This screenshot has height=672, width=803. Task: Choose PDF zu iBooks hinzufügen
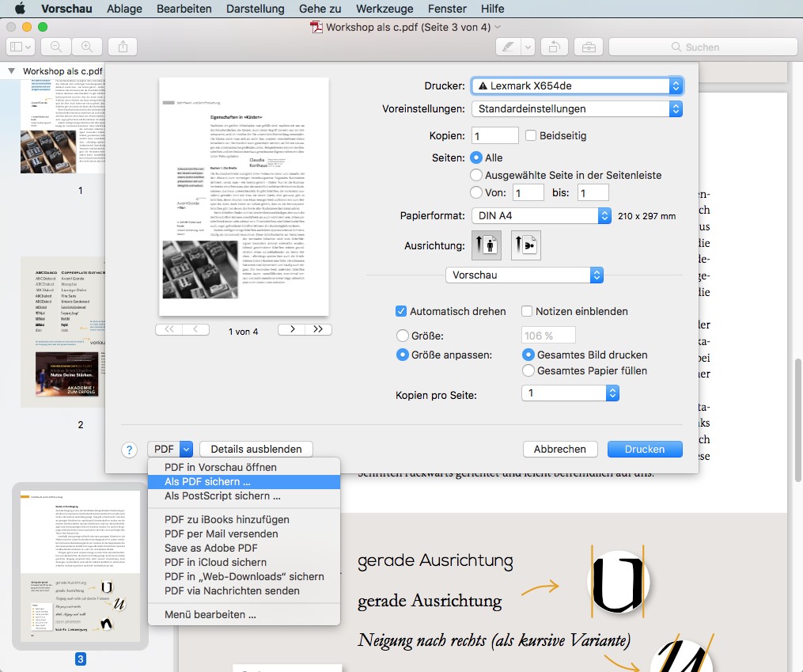point(244,519)
